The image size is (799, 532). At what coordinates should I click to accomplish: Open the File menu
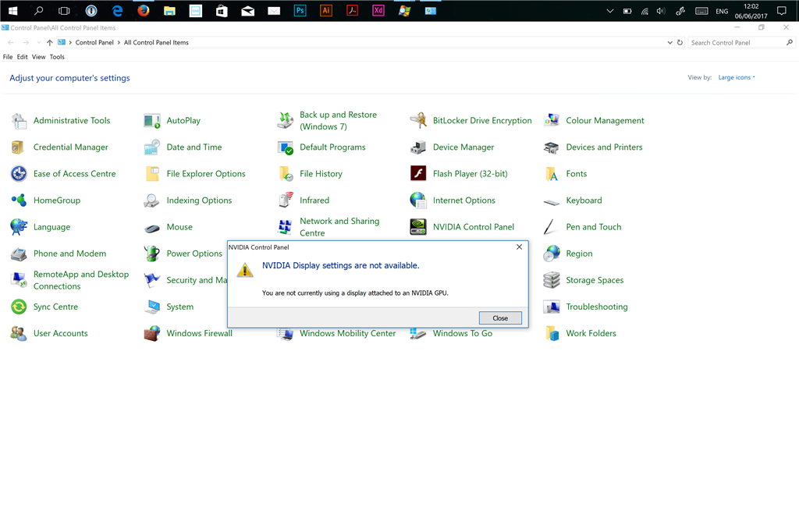coord(8,57)
